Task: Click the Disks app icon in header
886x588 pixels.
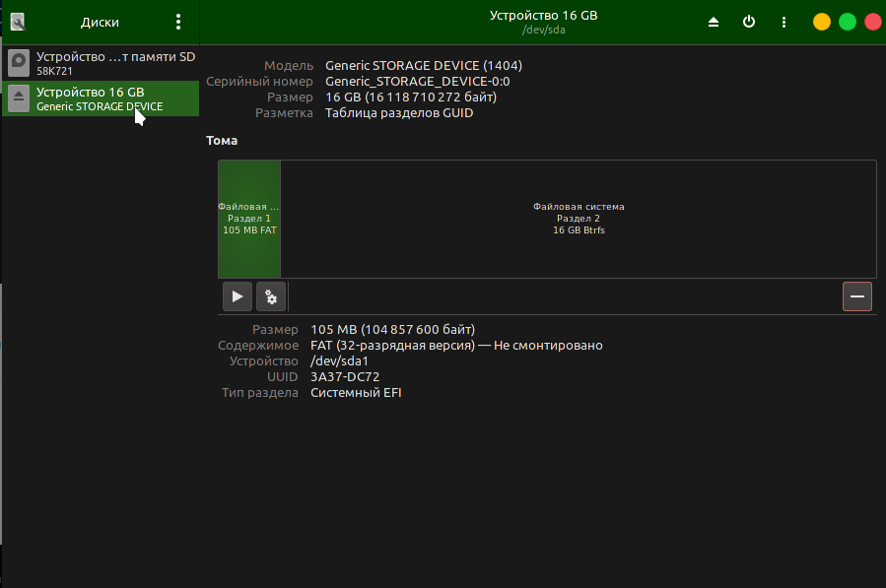Action: [18, 22]
